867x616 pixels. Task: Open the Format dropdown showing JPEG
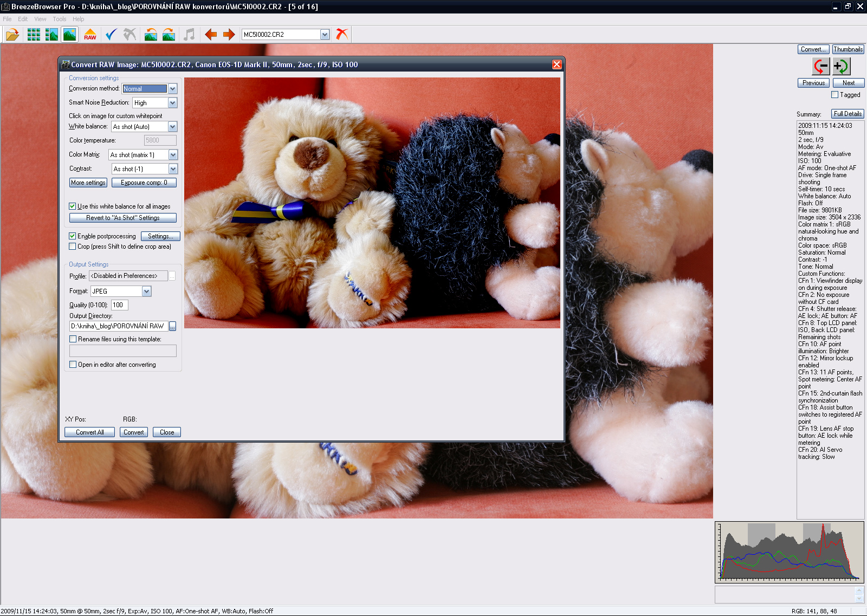pos(146,291)
